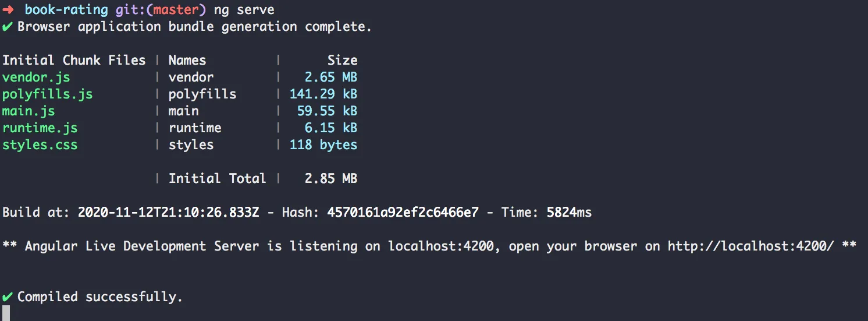Open the http://localhost:4200/ link
The image size is (868, 321).
[x=750, y=246]
